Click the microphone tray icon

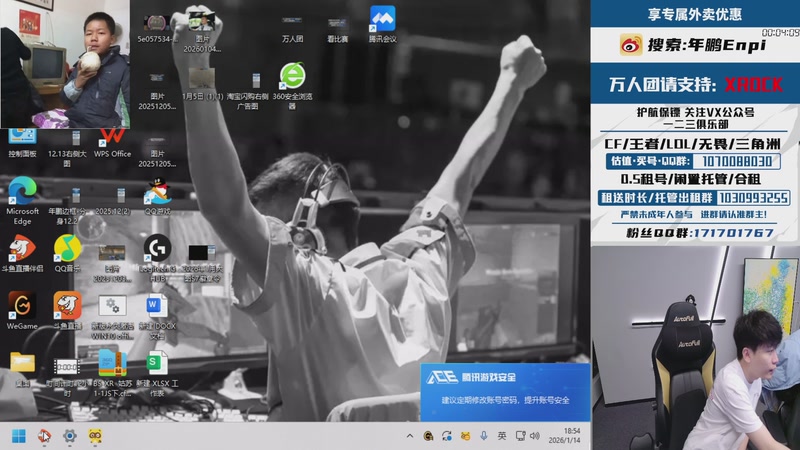coord(484,436)
